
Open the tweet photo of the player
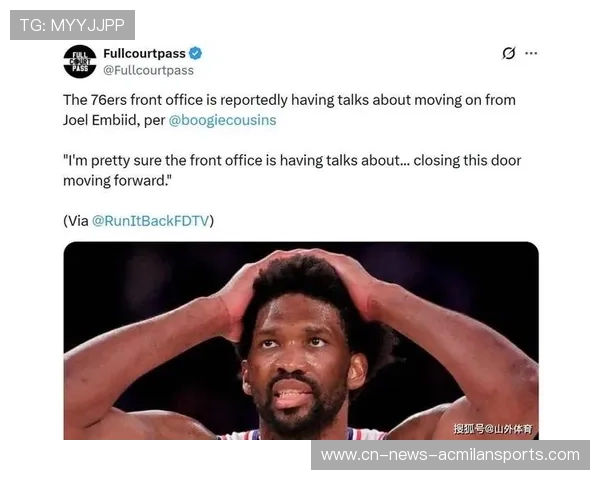(x=301, y=340)
